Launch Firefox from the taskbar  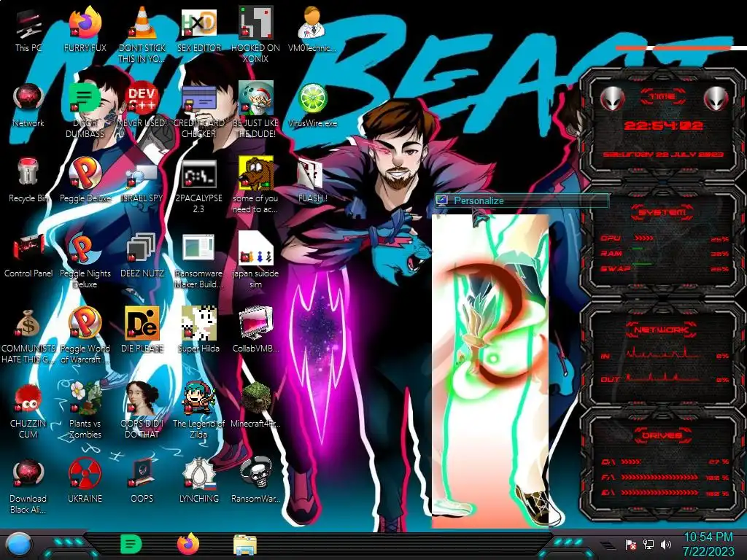(188, 544)
